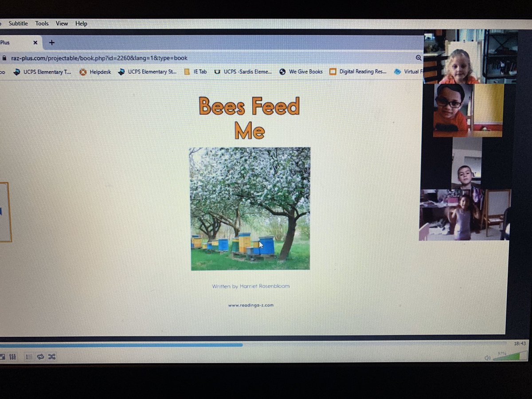Open the Virtual F... bookmark
Image resolution: width=532 pixels, height=399 pixels.
click(408, 72)
